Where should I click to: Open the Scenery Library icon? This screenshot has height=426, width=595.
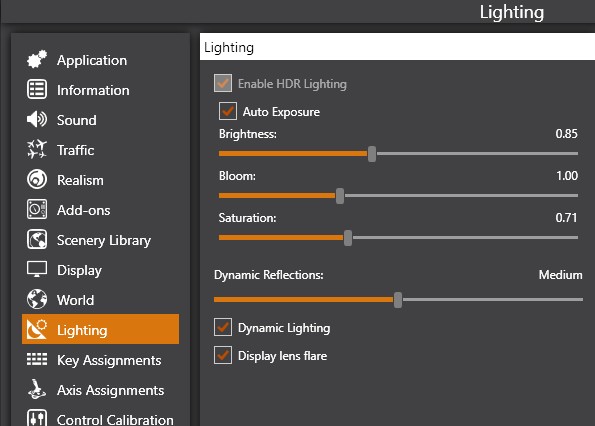[x=37, y=239]
